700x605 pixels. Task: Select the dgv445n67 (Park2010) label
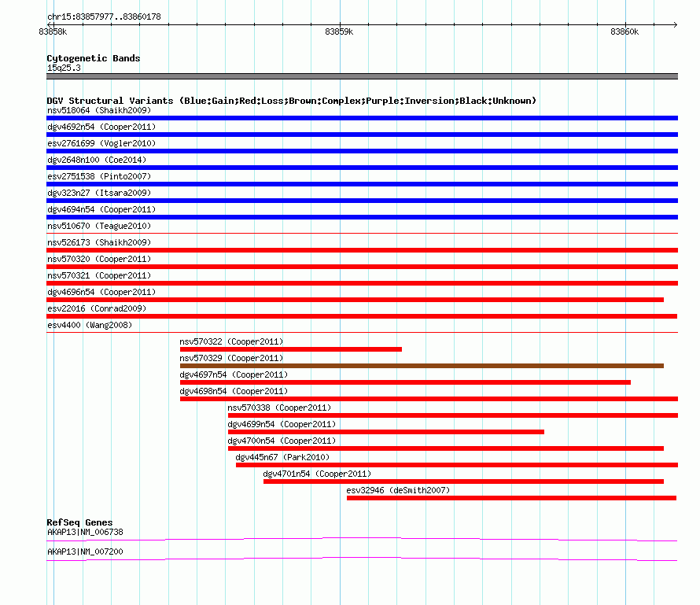(282, 457)
